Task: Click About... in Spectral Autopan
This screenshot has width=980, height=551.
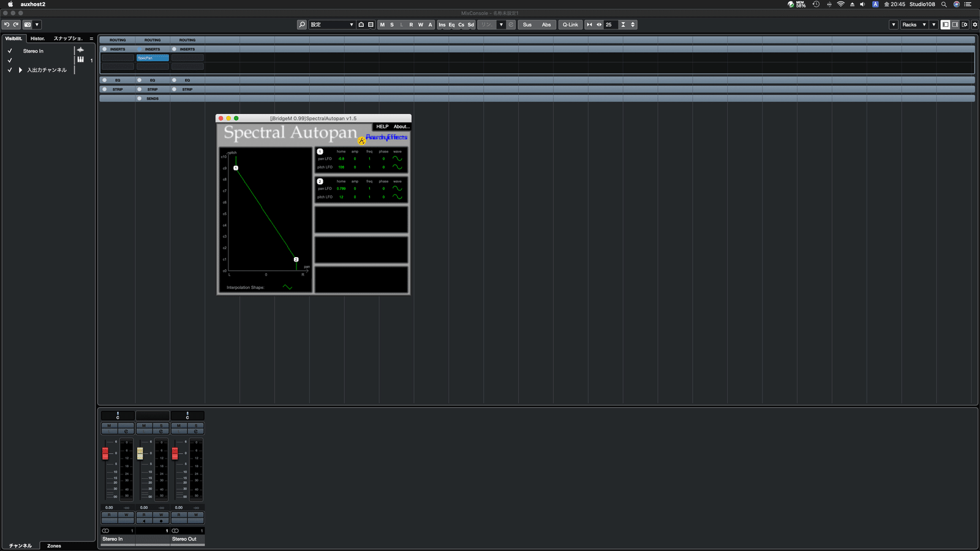Action: [401, 127]
